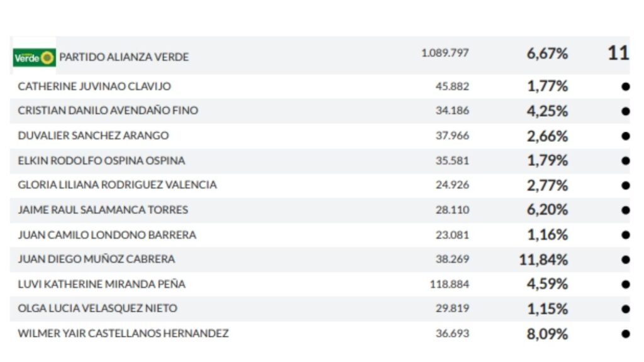The height and width of the screenshot is (362, 644).
Task: Click the Partido Alianza Verde logo
Action: pos(35,57)
